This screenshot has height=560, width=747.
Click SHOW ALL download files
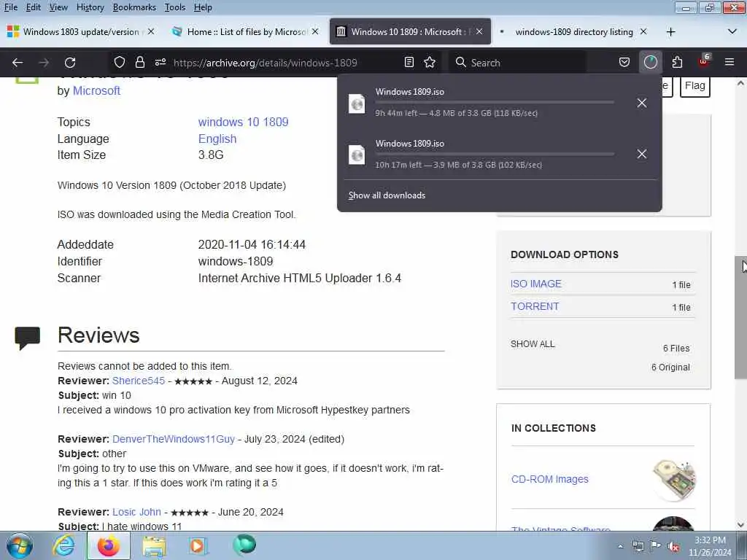tap(533, 344)
